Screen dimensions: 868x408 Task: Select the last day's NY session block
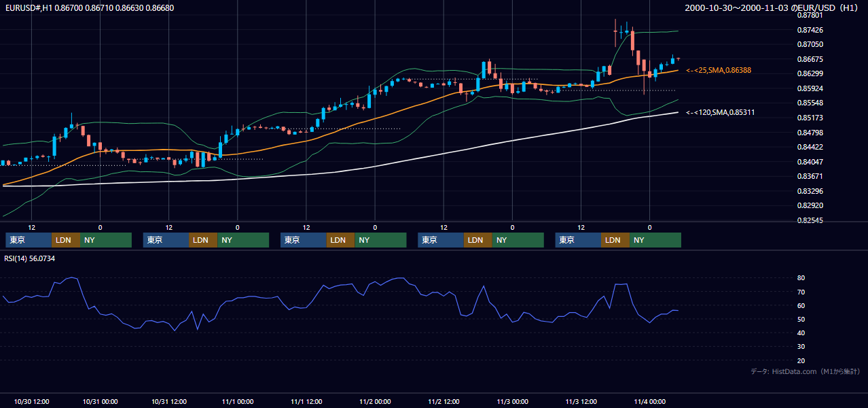[655, 240]
